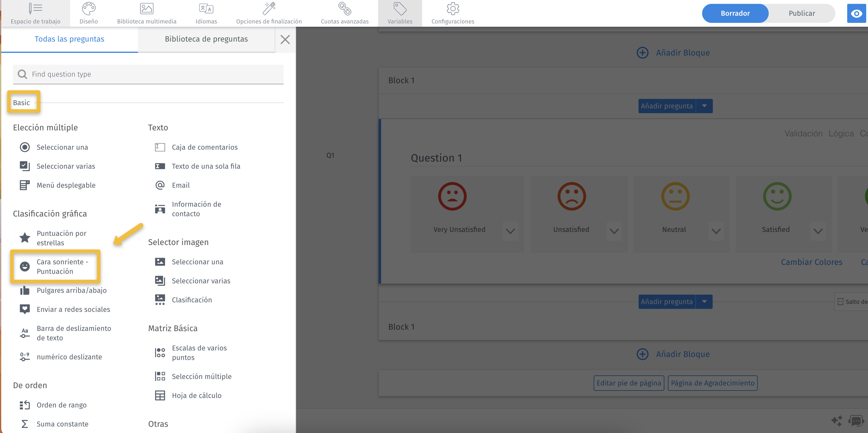Expand the Neutral option chevron
The height and width of the screenshot is (433, 868).
(x=716, y=231)
